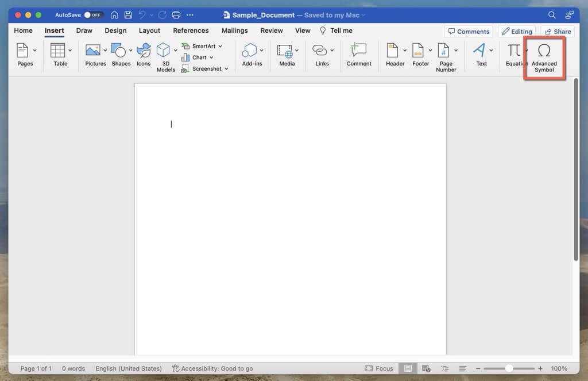Insert an Equation
This screenshot has height=381, width=588.
514,51
